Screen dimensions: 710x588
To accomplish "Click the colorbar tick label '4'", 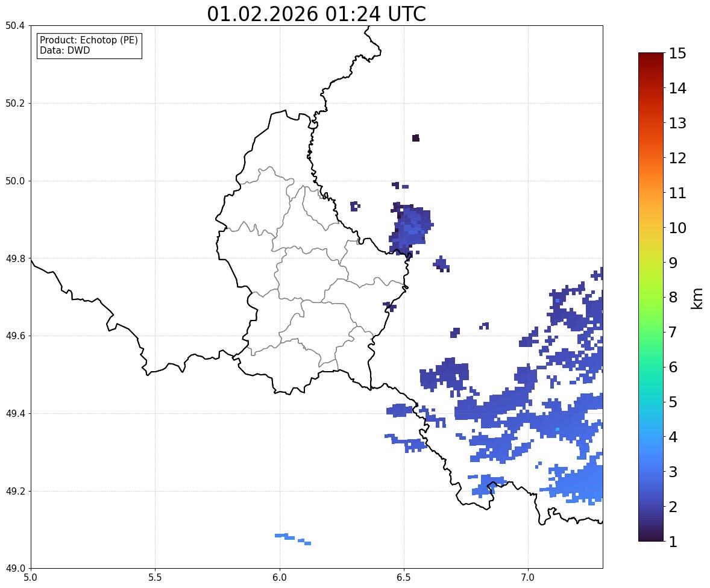I will click(673, 437).
